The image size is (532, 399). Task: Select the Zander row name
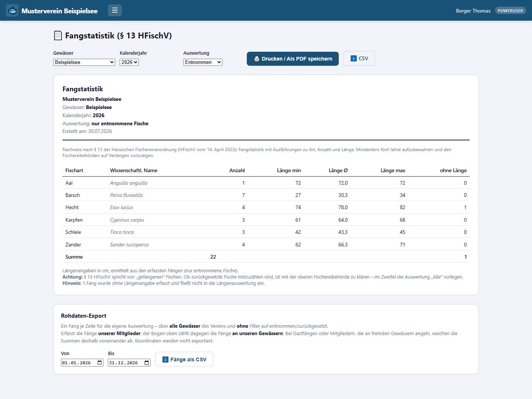click(x=73, y=245)
